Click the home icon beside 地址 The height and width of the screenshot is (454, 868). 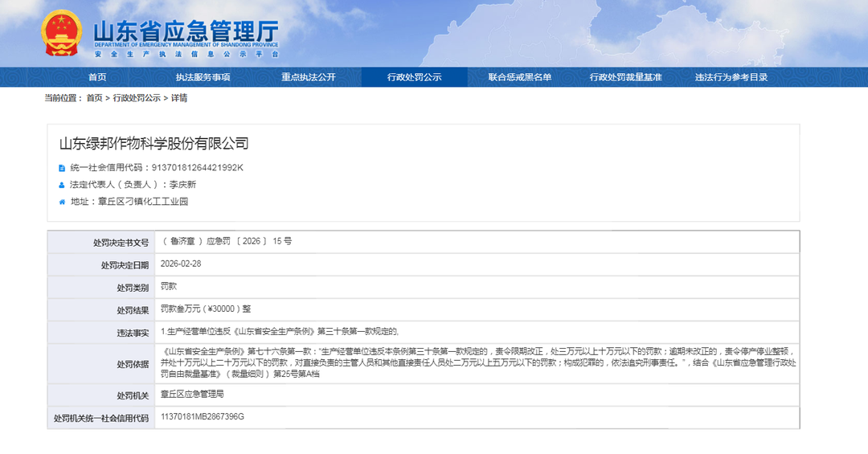point(62,202)
